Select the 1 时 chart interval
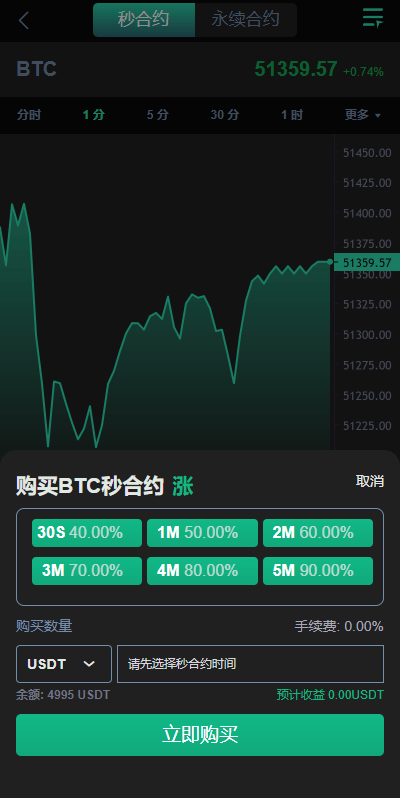This screenshot has width=400, height=798. pos(292,115)
